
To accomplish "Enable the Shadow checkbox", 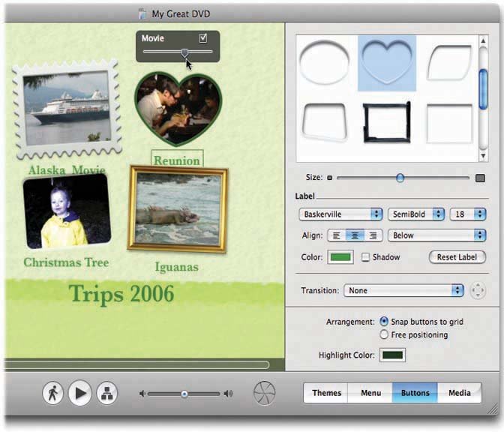I will [366, 257].
